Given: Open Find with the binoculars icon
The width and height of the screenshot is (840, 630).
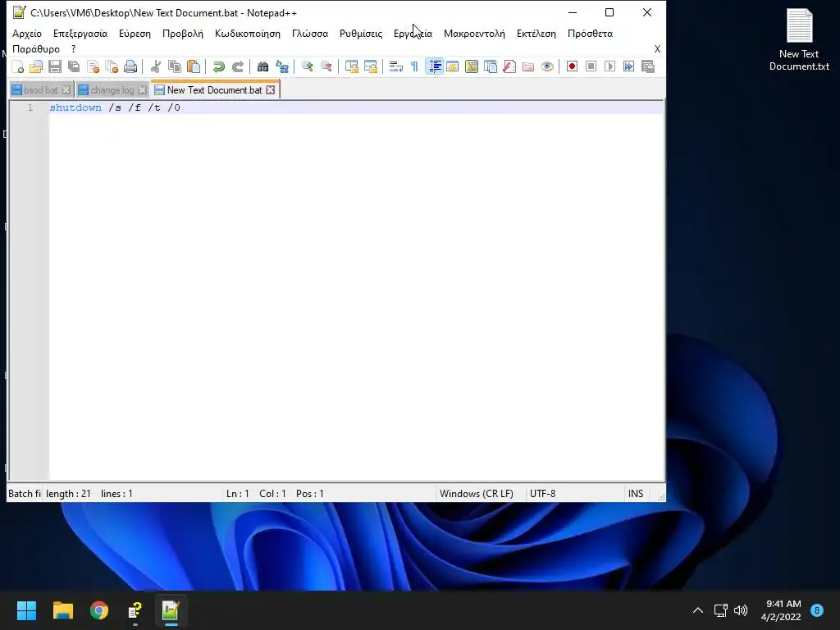Looking at the screenshot, I should coord(262,66).
